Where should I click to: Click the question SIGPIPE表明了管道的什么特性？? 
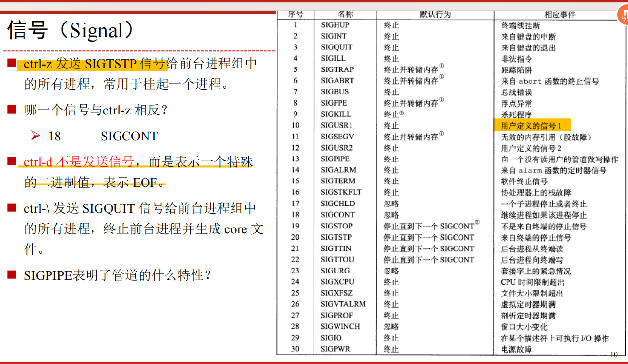click(x=118, y=275)
